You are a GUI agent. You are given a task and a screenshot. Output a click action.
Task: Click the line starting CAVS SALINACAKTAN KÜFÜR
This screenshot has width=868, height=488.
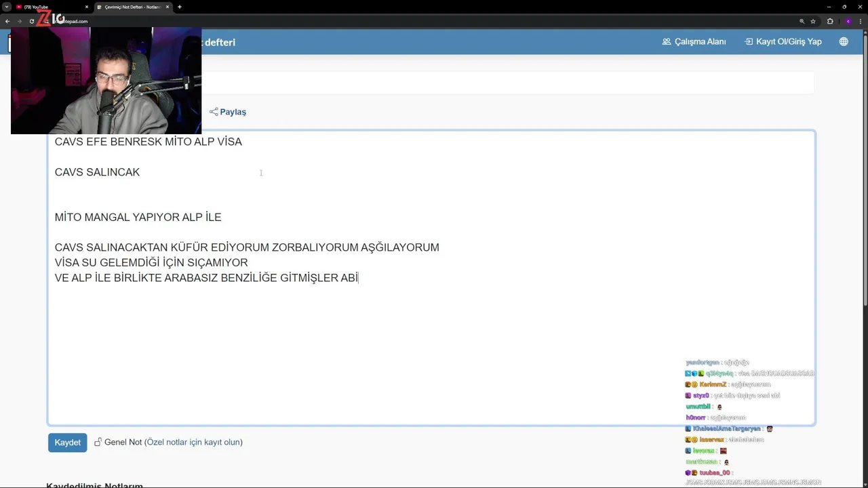pyautogui.click(x=247, y=247)
